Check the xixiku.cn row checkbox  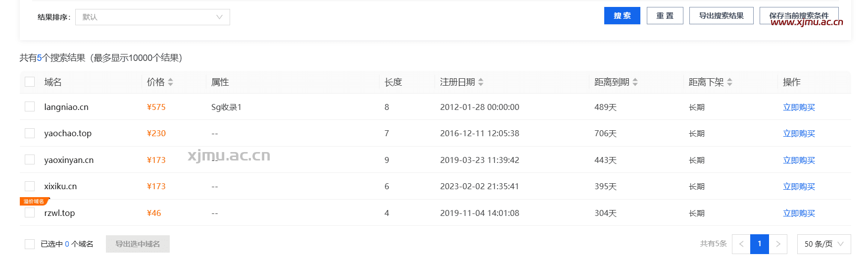(x=30, y=186)
